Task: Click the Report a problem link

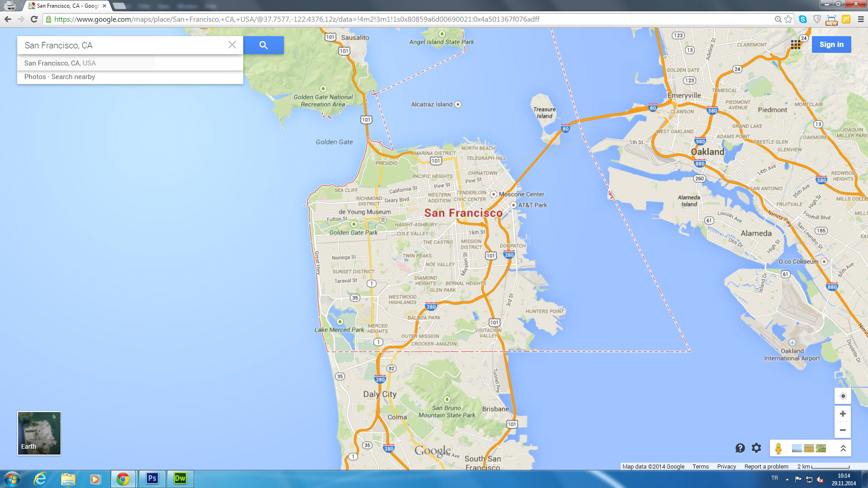Action: 766,466
